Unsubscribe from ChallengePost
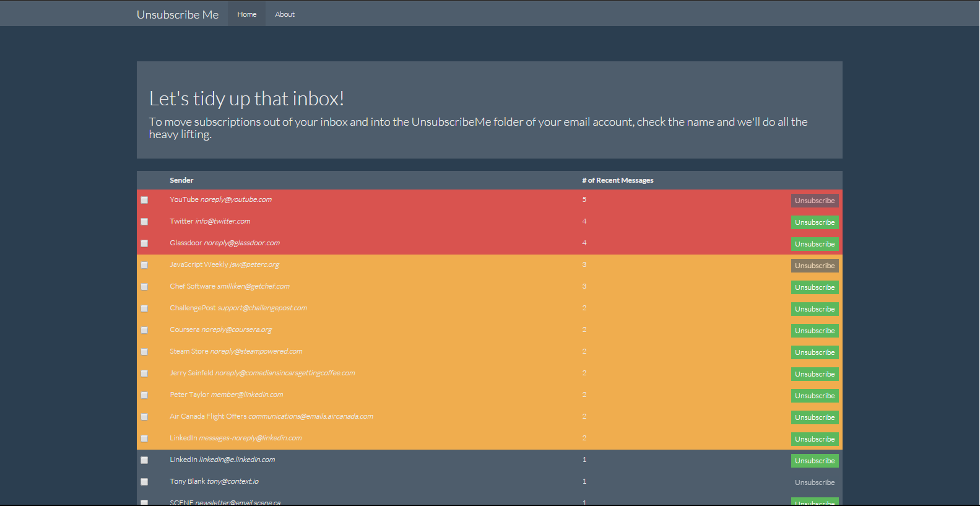The width and height of the screenshot is (980, 506). (x=815, y=309)
